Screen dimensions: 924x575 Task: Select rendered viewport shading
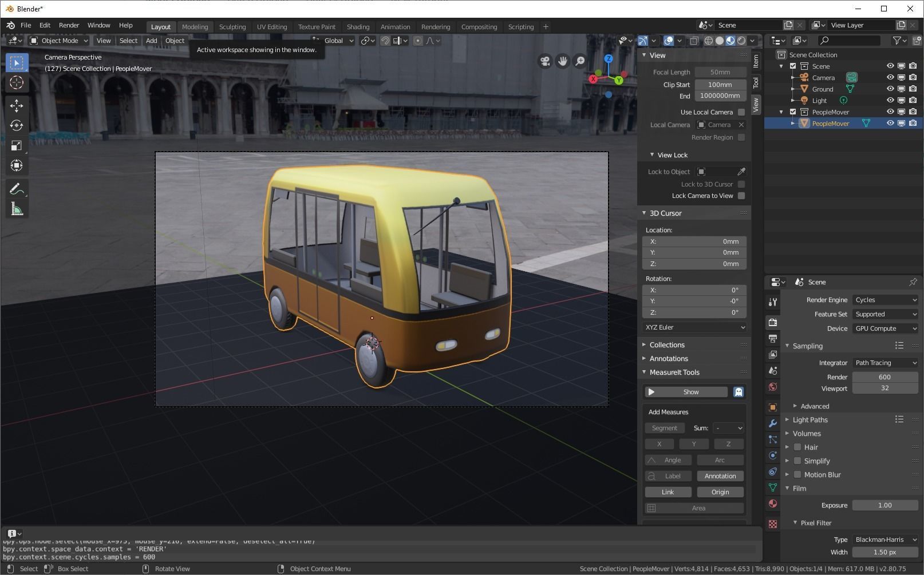[741, 41]
